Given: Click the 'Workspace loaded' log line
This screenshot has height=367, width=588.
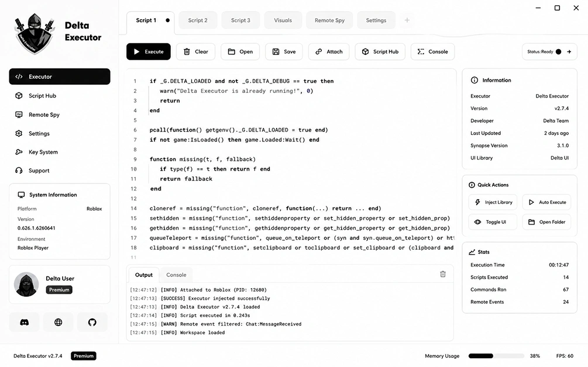Looking at the screenshot, I should click(x=177, y=333).
